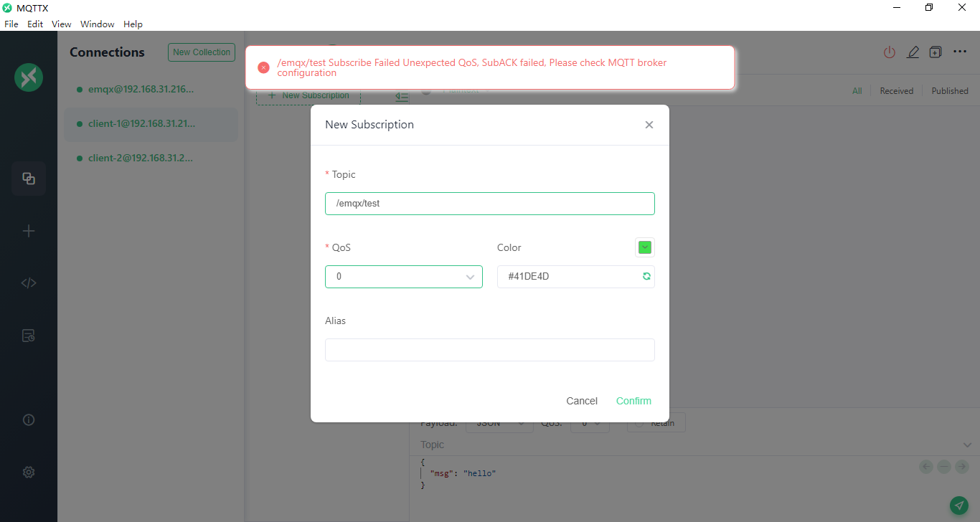Open the Connections page icon in sidebar
The height and width of the screenshot is (522, 980).
coord(29,179)
